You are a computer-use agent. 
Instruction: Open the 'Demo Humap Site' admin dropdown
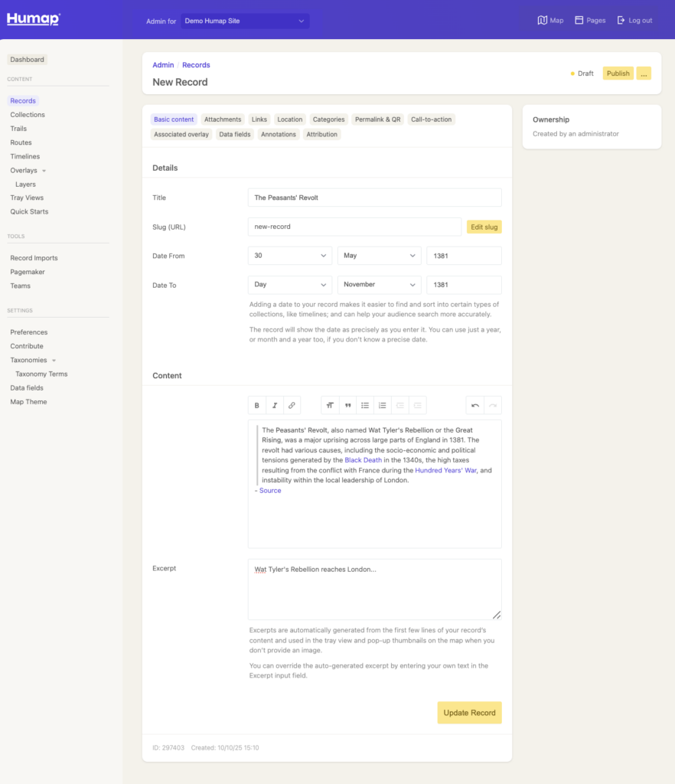[245, 20]
